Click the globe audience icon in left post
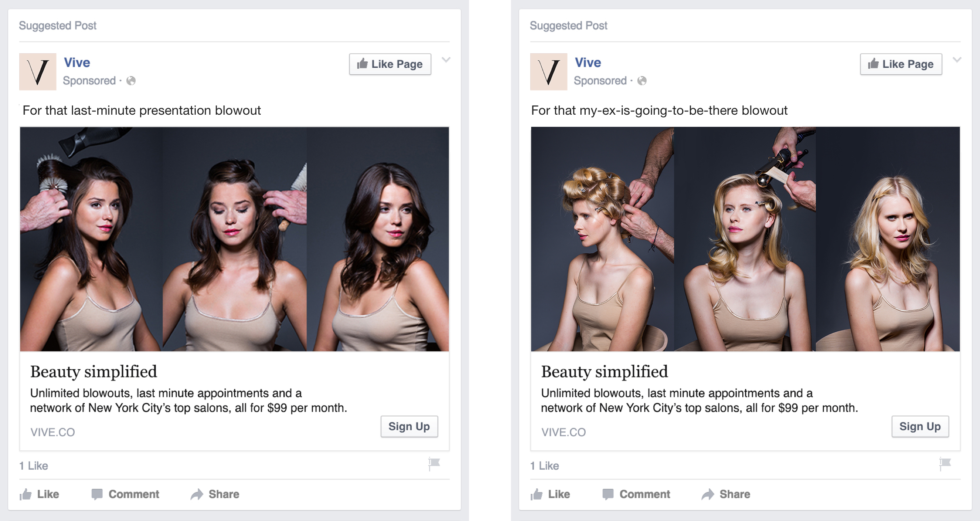Viewport: 980px width, 521px height. [x=131, y=81]
